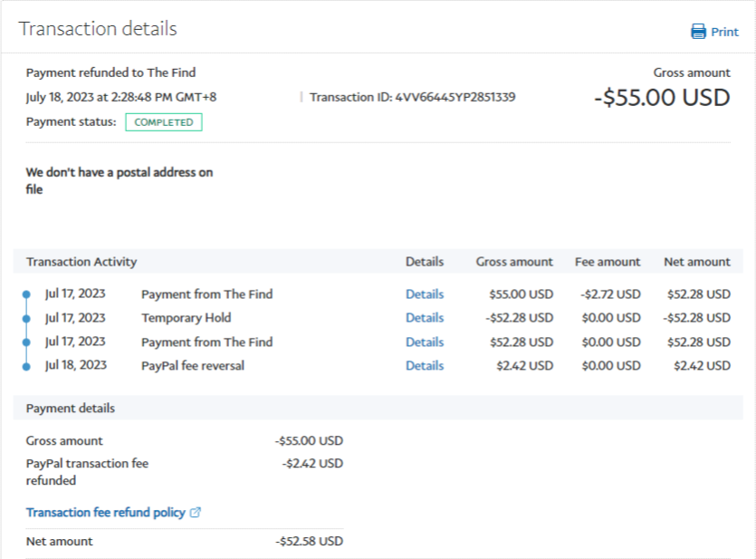Open Details for the $52.28 gross payment row
The width and height of the screenshot is (756, 559).
click(x=424, y=342)
